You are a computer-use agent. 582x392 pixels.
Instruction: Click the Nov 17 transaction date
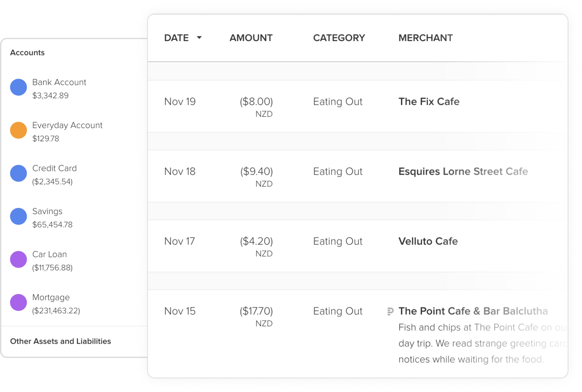click(180, 241)
